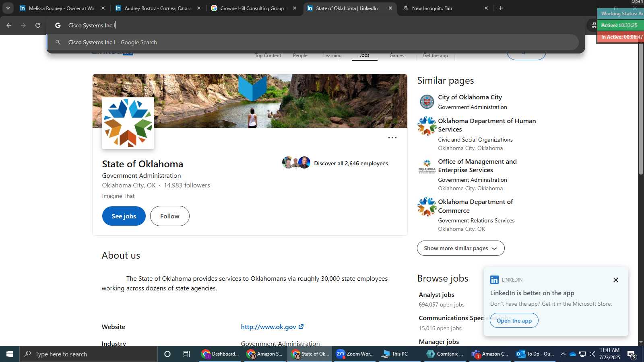The width and height of the screenshot is (644, 362).
Task: Open Oklahoma Department of Commerce page
Action: coord(475,206)
